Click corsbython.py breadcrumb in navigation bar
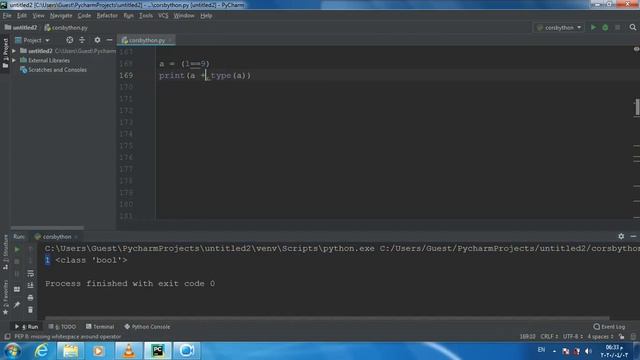Viewport: 640px width, 360px height. [x=66, y=27]
